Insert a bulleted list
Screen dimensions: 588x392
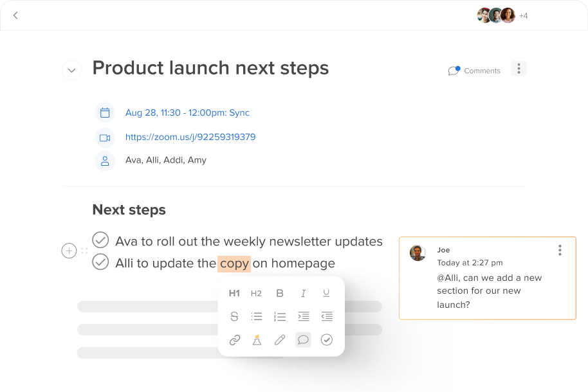(257, 316)
